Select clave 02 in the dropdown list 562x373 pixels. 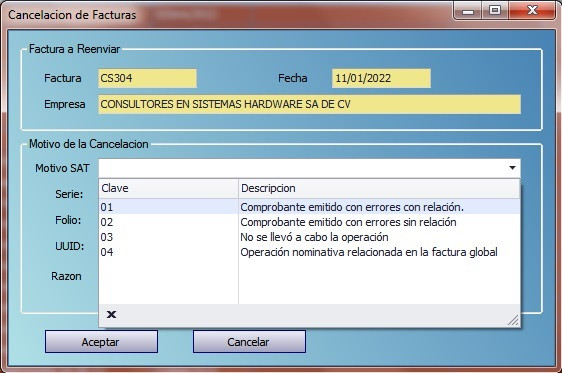[x=107, y=222]
